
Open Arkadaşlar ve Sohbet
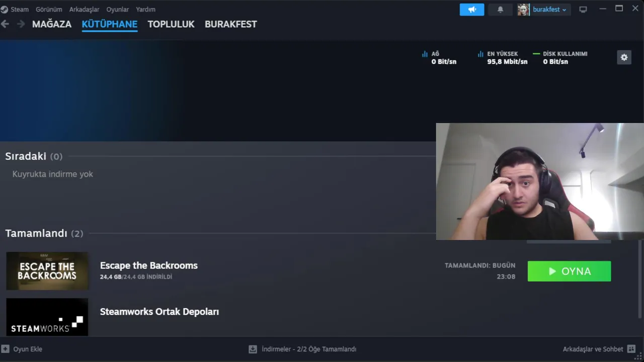click(x=593, y=349)
